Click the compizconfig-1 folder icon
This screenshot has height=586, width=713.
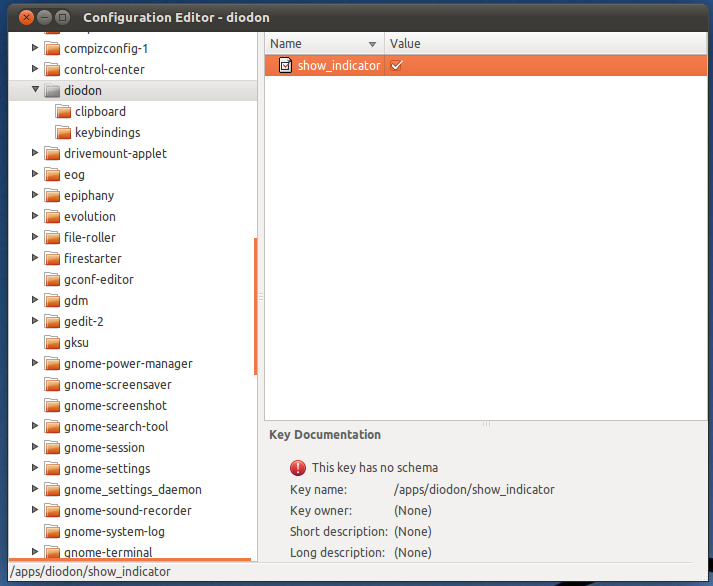(52, 48)
